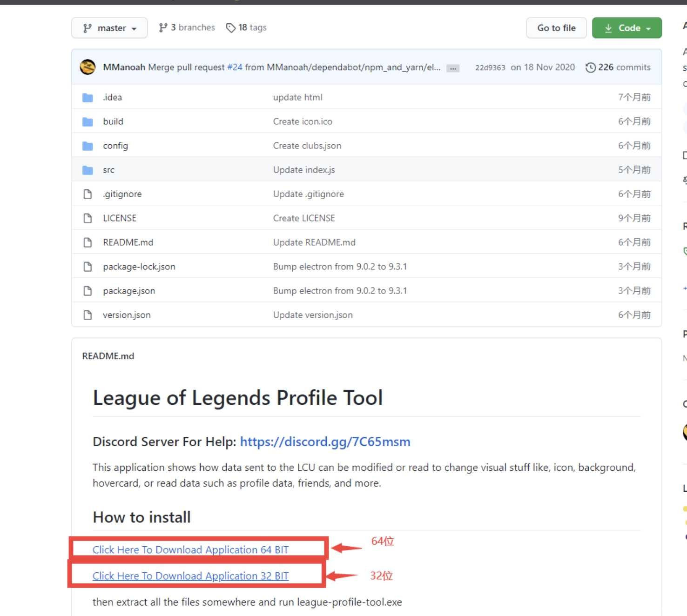Expand commit message ellipsis button
687x616 pixels.
pyautogui.click(x=453, y=68)
